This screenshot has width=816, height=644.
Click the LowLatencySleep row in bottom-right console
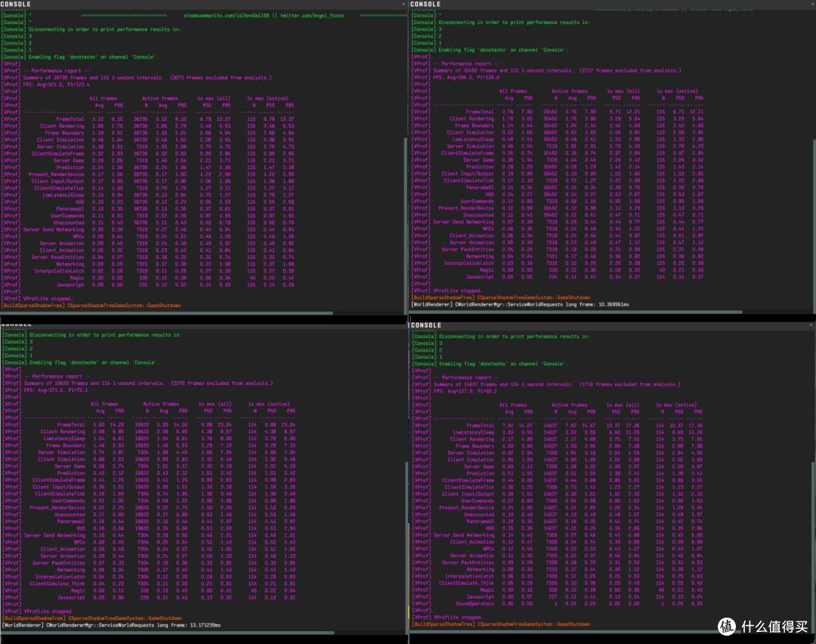coord(558,433)
